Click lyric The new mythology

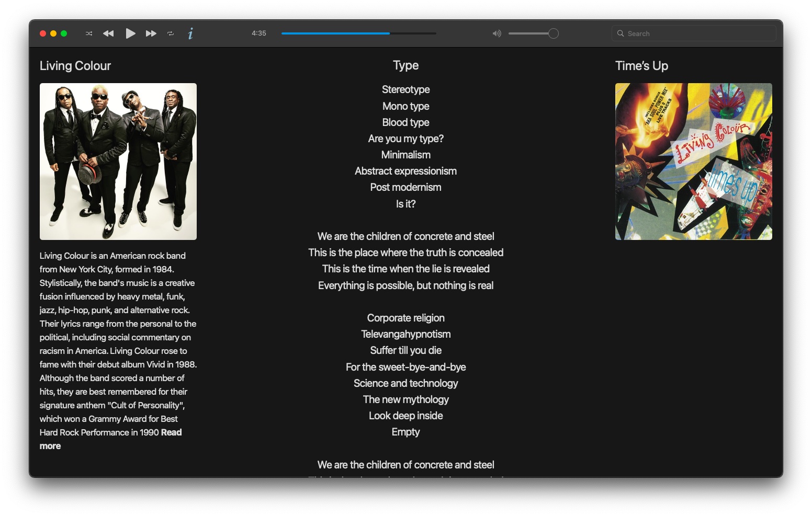(406, 399)
